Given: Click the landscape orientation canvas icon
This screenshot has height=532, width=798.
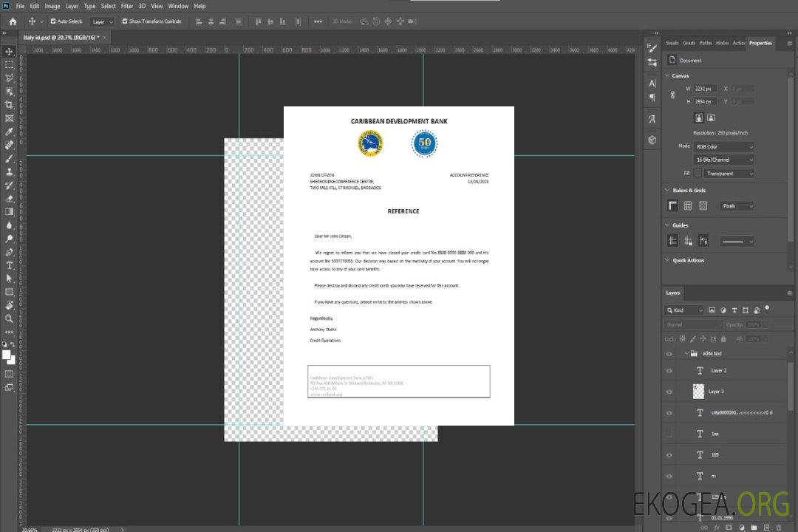Looking at the screenshot, I should [x=711, y=117].
